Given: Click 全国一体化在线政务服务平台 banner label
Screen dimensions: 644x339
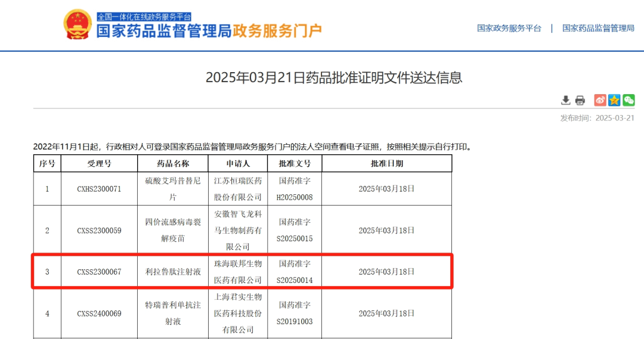Looking at the screenshot, I should click(144, 17).
